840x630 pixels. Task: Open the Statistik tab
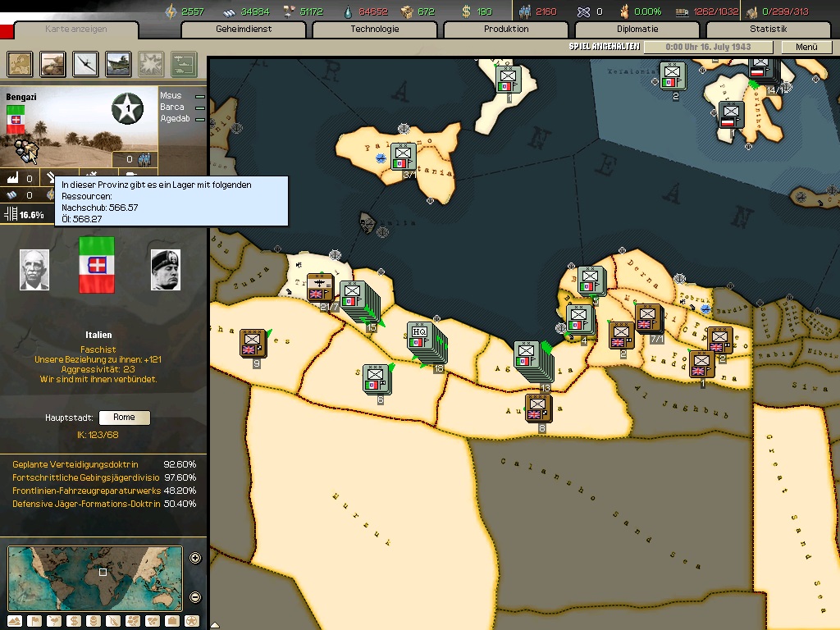click(x=769, y=30)
